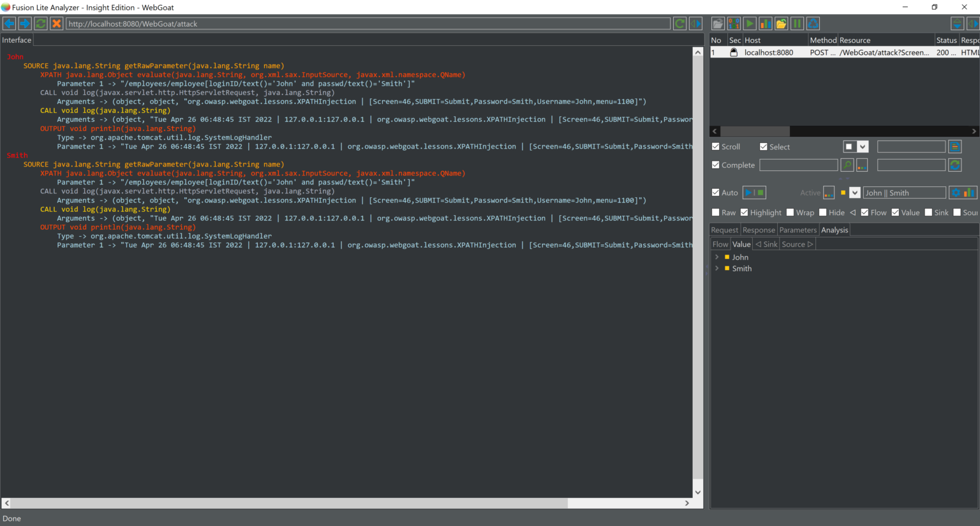Click the binary 010 101 toolbar icon
The width and height of the screenshot is (980, 526).
click(x=734, y=24)
